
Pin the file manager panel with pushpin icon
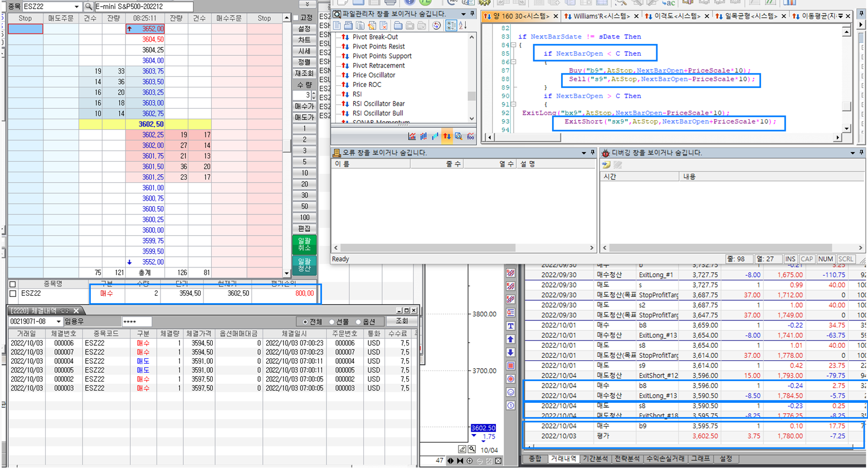(x=472, y=14)
